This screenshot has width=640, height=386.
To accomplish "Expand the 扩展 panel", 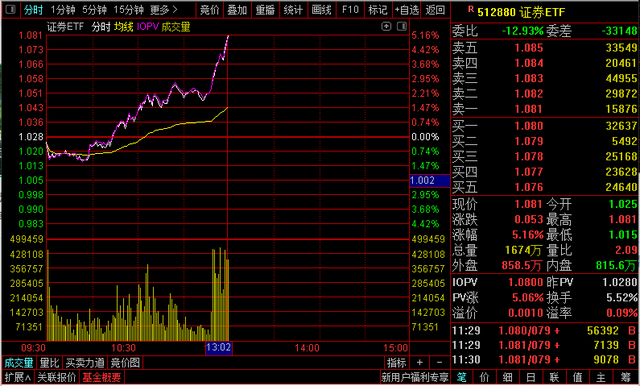I will pyautogui.click(x=18, y=377).
